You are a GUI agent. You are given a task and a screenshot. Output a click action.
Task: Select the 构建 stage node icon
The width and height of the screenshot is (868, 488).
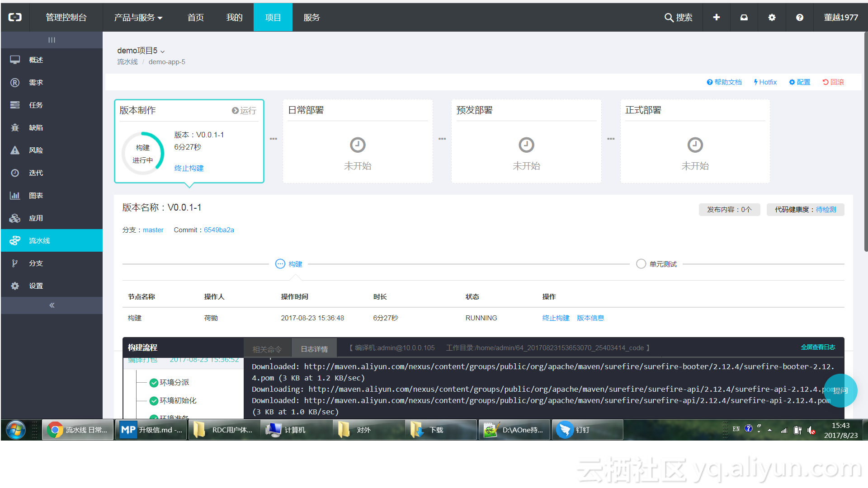click(280, 264)
